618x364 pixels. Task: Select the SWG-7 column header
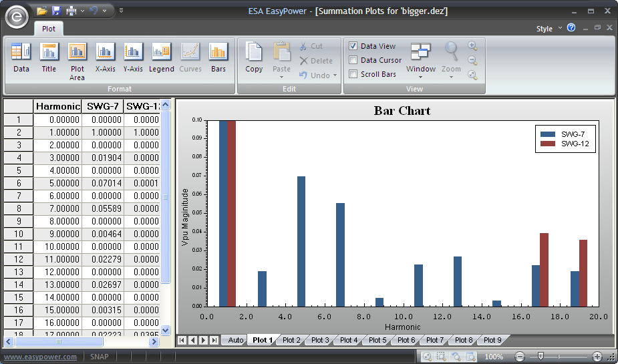click(103, 106)
